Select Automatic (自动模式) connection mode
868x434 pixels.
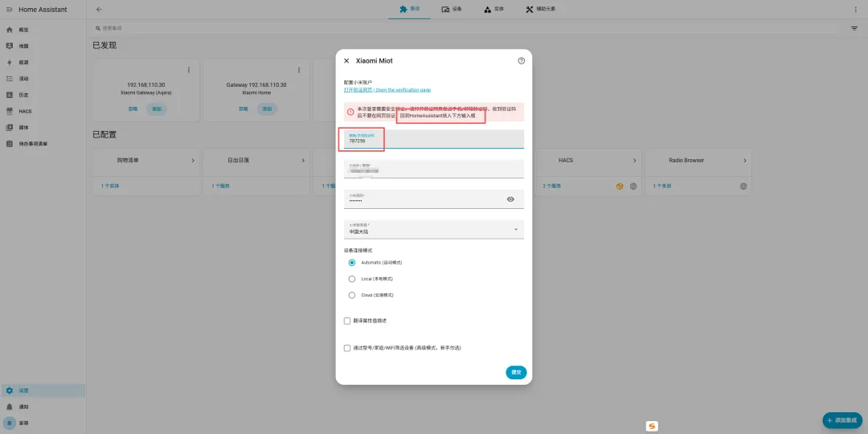(x=352, y=262)
